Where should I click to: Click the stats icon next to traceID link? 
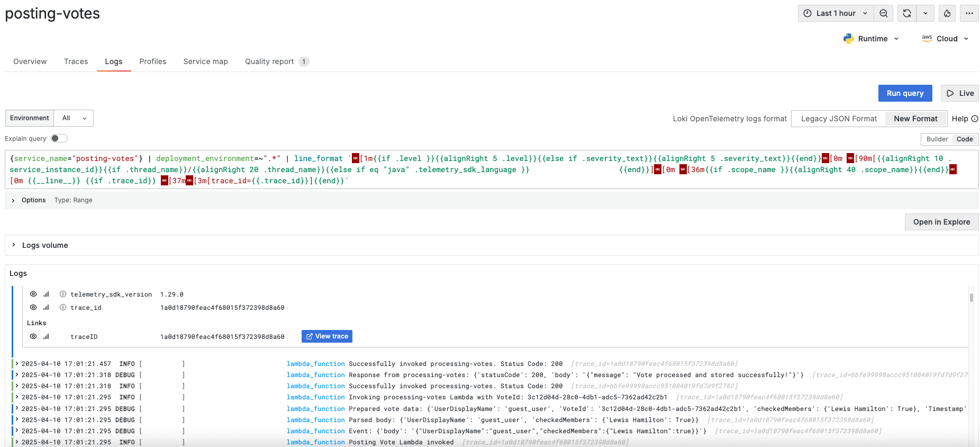tap(46, 337)
